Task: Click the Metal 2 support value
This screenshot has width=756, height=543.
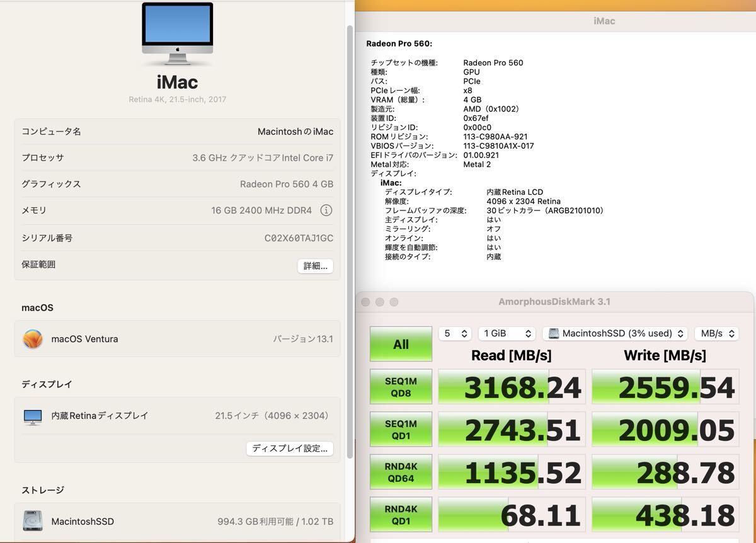Action: (477, 164)
